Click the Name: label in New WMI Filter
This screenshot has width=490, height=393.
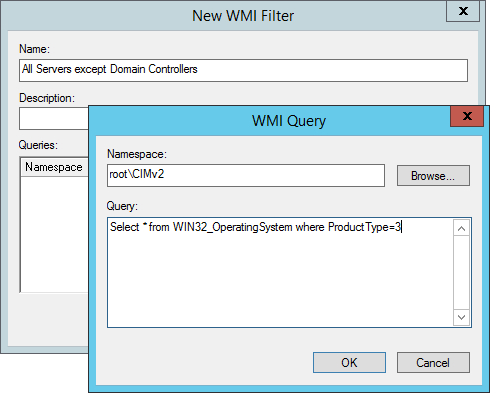point(34,49)
